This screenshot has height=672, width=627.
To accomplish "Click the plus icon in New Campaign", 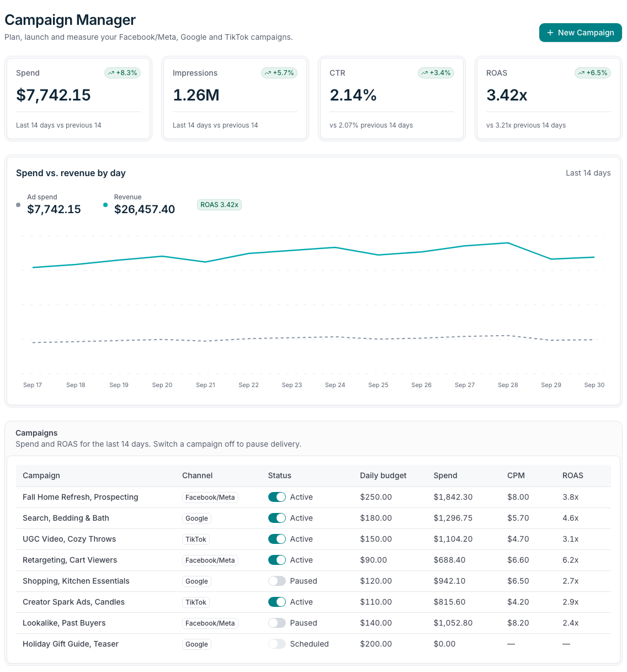I will click(x=550, y=33).
